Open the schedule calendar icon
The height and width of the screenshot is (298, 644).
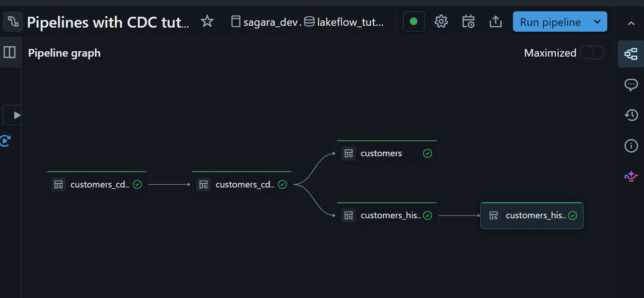[468, 22]
